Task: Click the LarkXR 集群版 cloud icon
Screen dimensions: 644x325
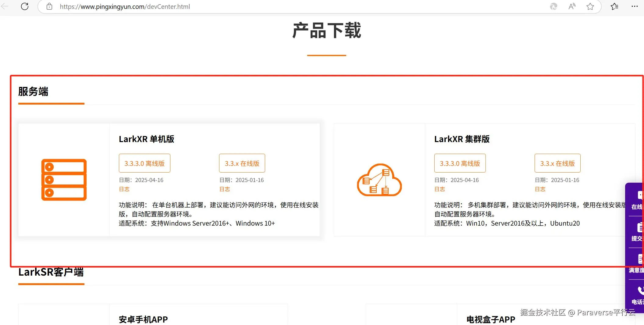Action: [x=379, y=180]
